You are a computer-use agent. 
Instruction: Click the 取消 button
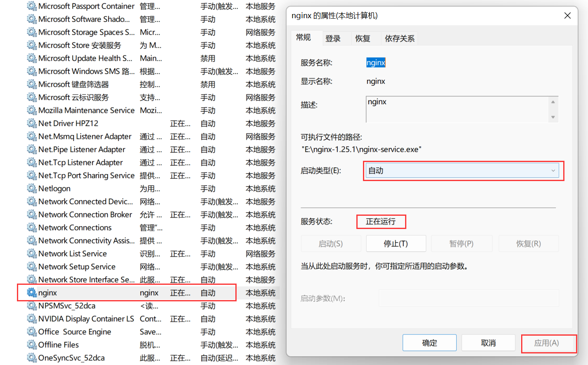pyautogui.click(x=488, y=343)
